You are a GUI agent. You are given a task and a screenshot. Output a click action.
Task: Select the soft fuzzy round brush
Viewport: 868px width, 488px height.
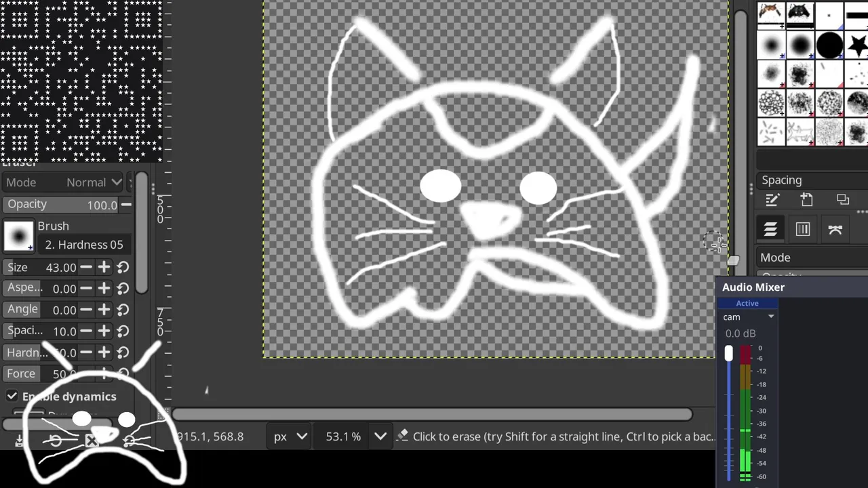click(x=771, y=45)
